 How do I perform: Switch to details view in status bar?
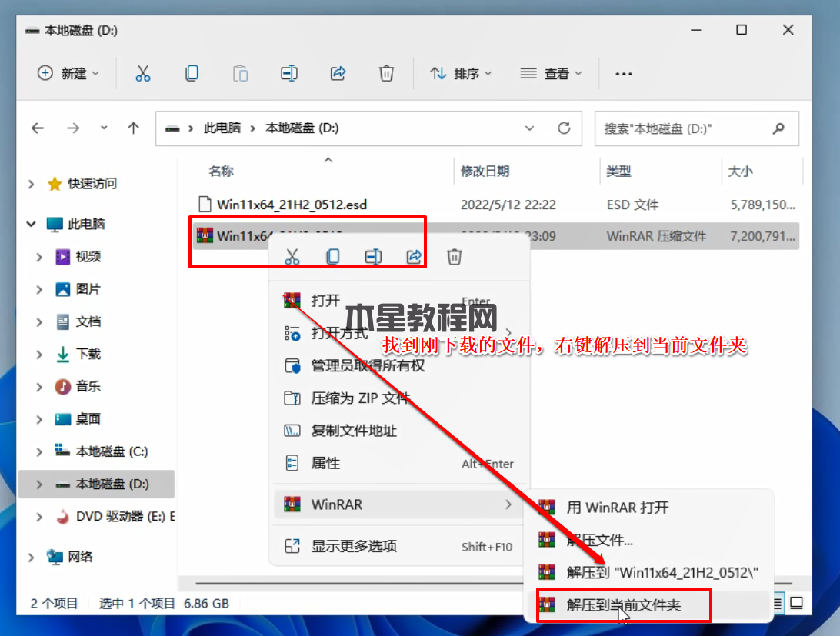tap(777, 604)
